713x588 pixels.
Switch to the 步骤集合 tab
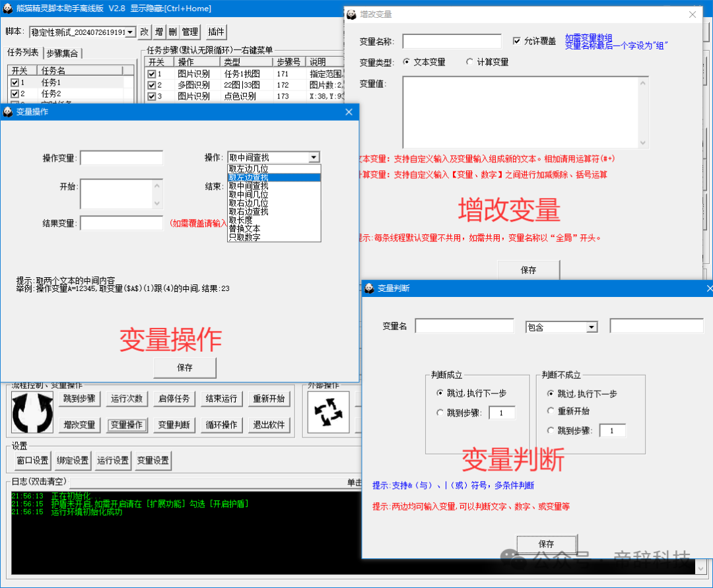click(63, 53)
